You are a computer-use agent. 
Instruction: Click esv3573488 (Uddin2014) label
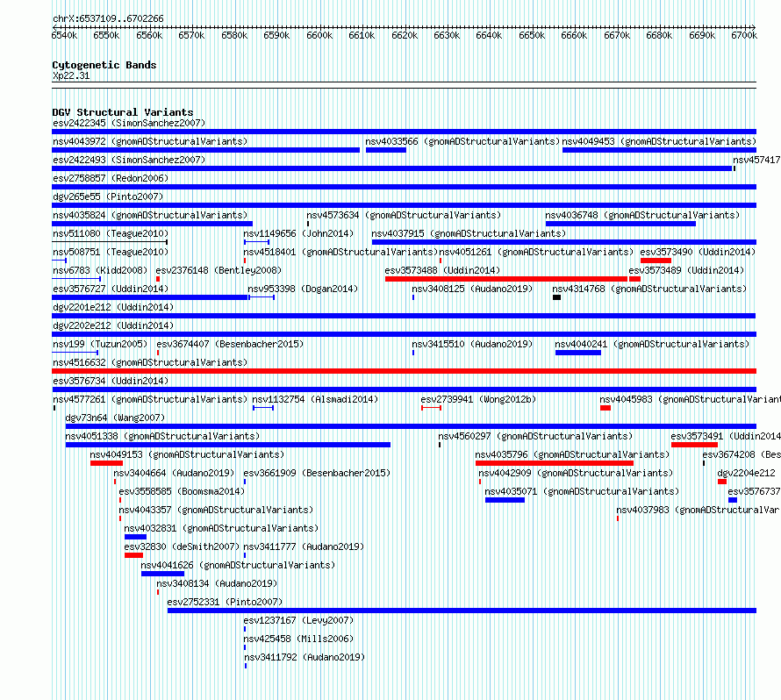(x=442, y=270)
